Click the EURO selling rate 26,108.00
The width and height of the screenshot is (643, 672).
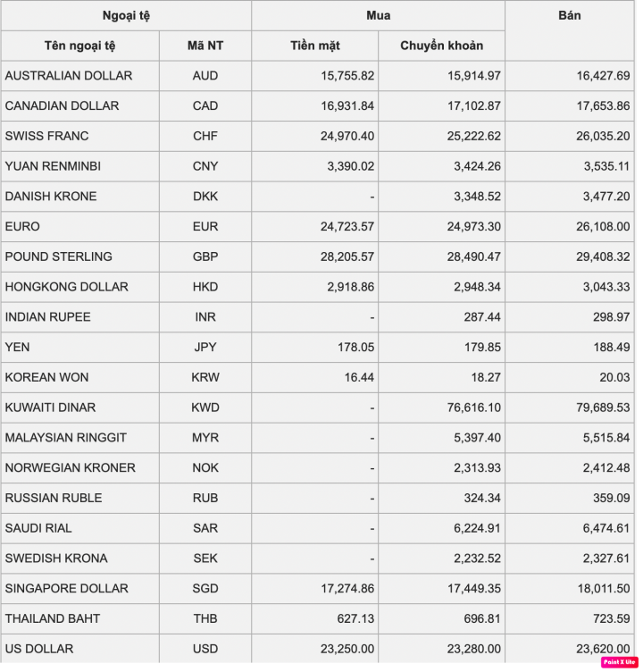click(603, 226)
